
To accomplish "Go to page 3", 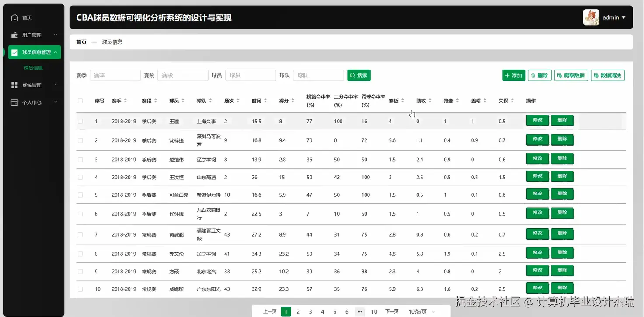I will pyautogui.click(x=310, y=312).
